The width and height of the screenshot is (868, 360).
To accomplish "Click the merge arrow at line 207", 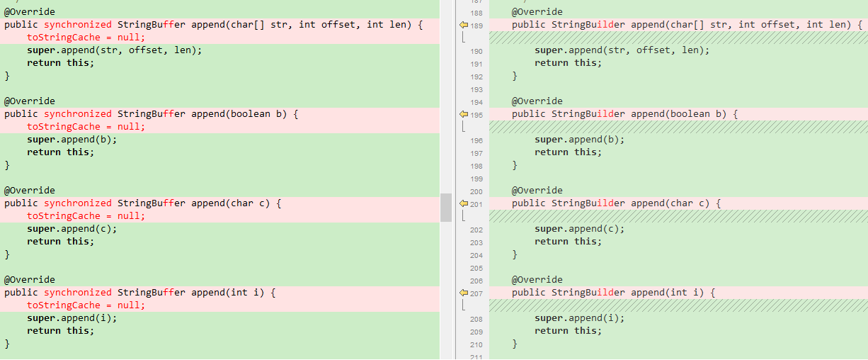I will coord(464,293).
